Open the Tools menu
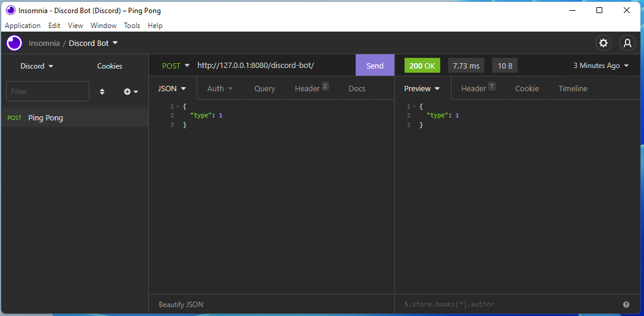 (132, 26)
